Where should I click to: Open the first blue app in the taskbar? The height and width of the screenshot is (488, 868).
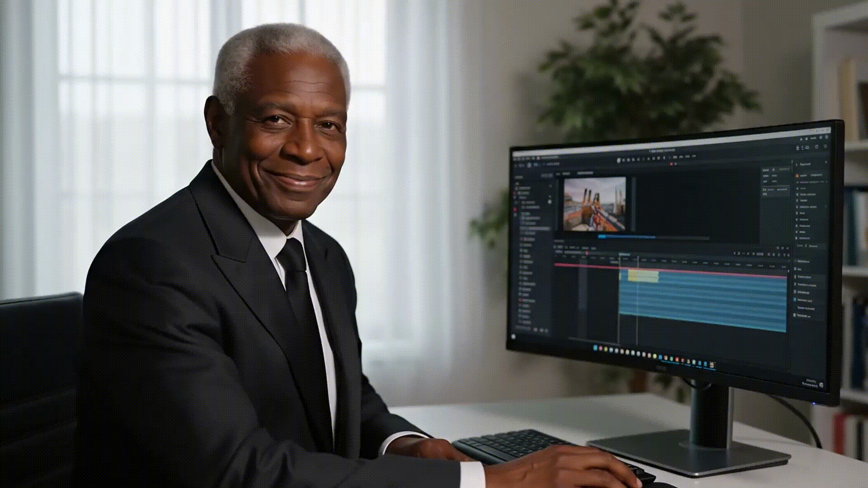click(x=595, y=348)
